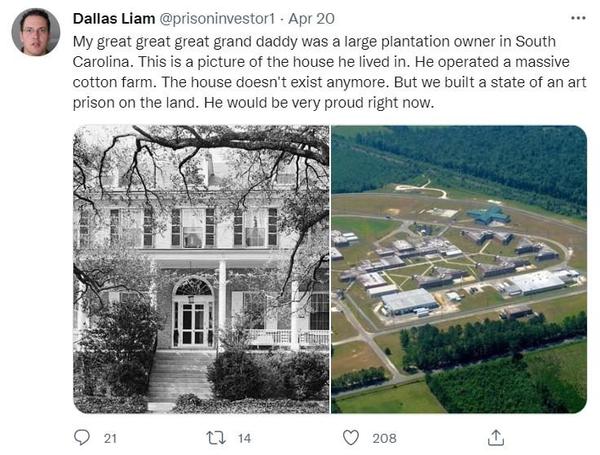The height and width of the screenshot is (455, 600).
Task: Like the tweet with heart icon
Action: [351, 437]
